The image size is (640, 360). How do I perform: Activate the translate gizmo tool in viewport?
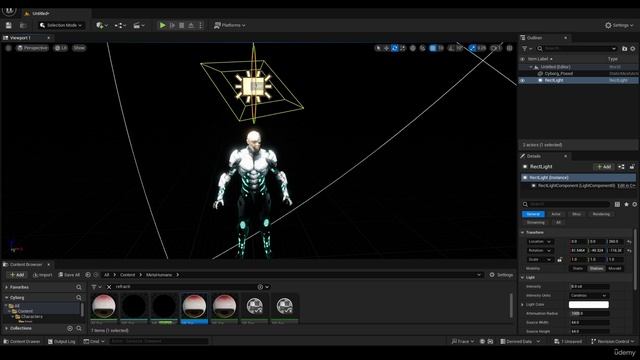[x=387, y=48]
